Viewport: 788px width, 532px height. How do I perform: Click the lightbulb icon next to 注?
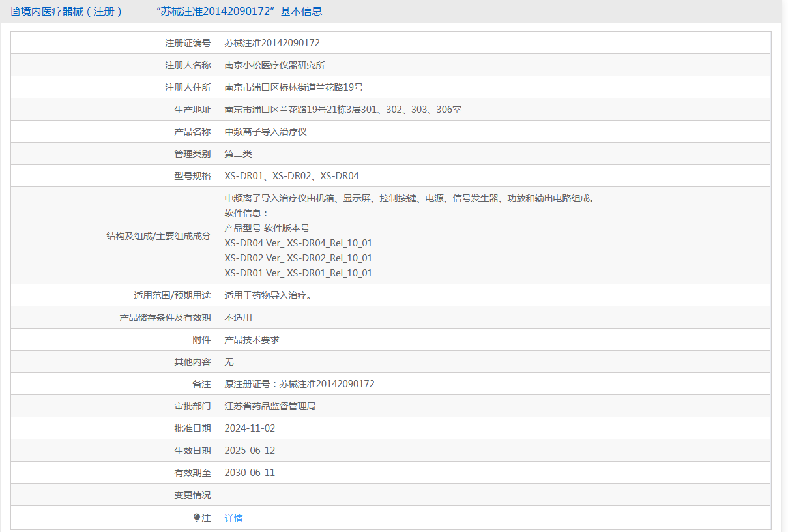(197, 518)
